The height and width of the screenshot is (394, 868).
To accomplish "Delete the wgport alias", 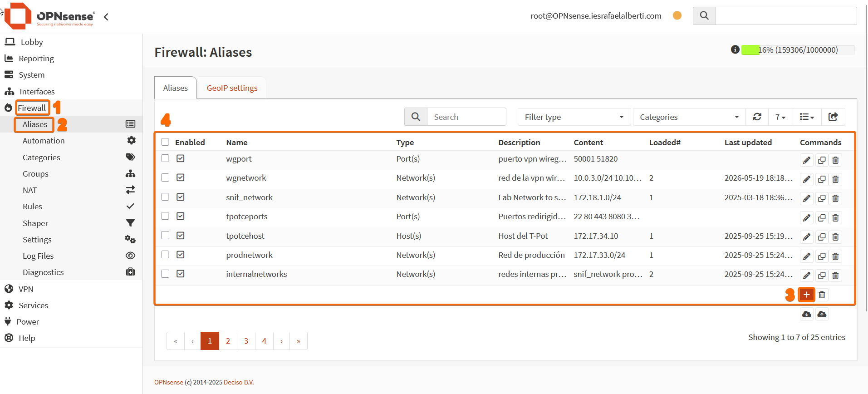I will point(835,160).
